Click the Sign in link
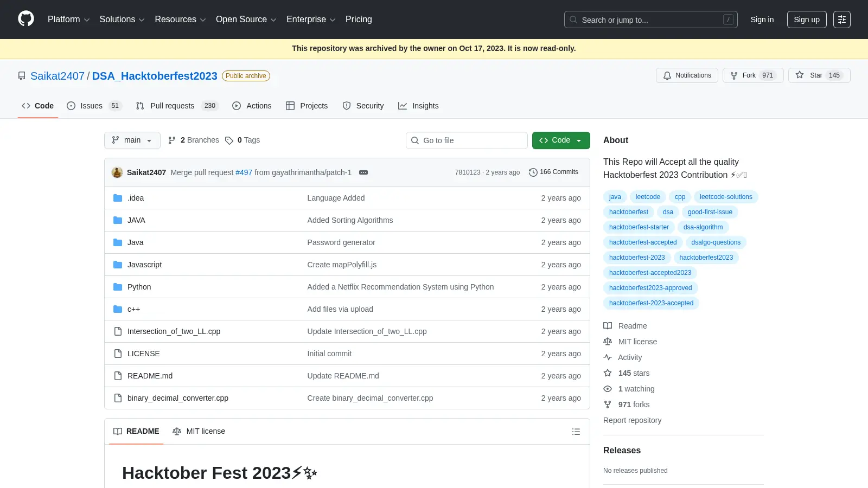The width and height of the screenshot is (868, 488). click(762, 20)
